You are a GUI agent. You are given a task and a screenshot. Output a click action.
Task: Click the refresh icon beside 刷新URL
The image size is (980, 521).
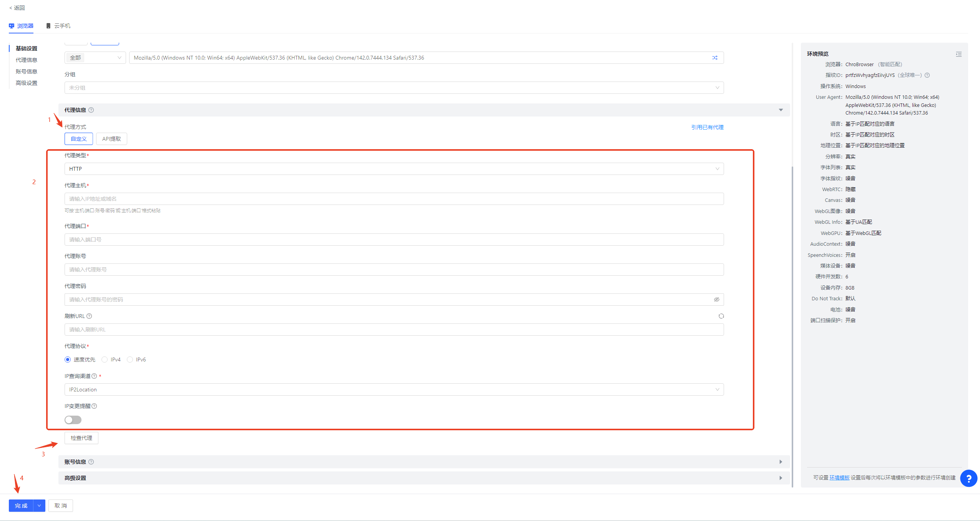(721, 316)
